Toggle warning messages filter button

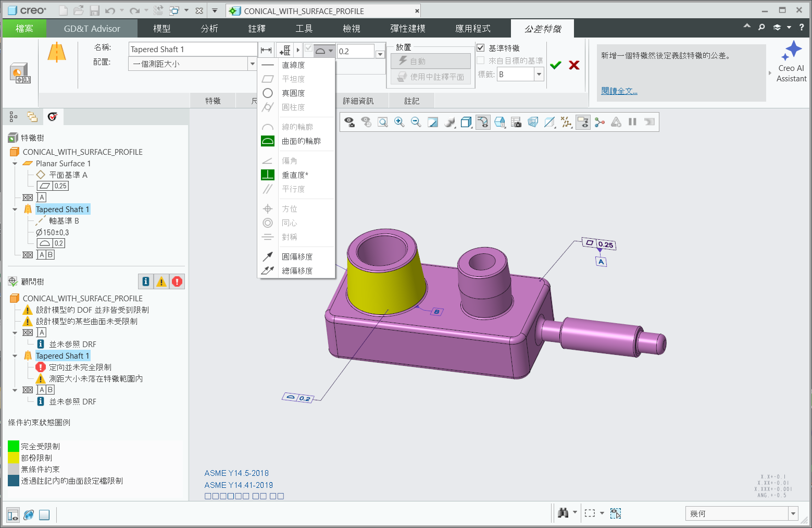tap(161, 281)
